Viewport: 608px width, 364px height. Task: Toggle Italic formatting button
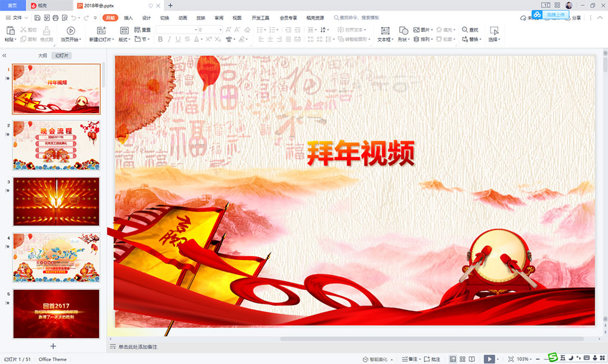169,39
